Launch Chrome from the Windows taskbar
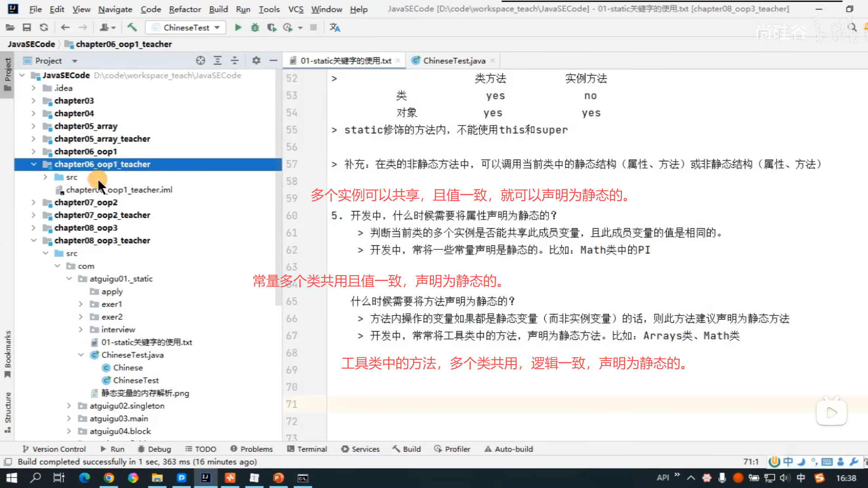This screenshot has height=488, width=868. [x=108, y=478]
